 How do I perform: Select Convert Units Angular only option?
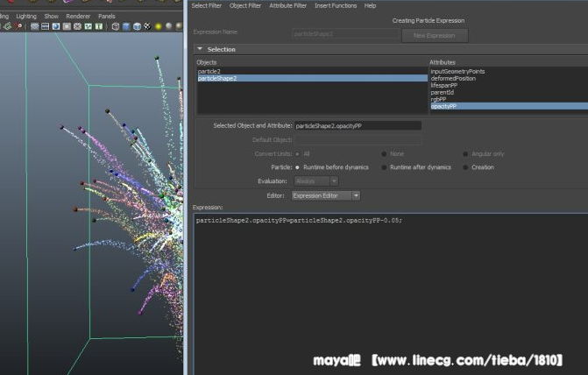click(x=465, y=154)
